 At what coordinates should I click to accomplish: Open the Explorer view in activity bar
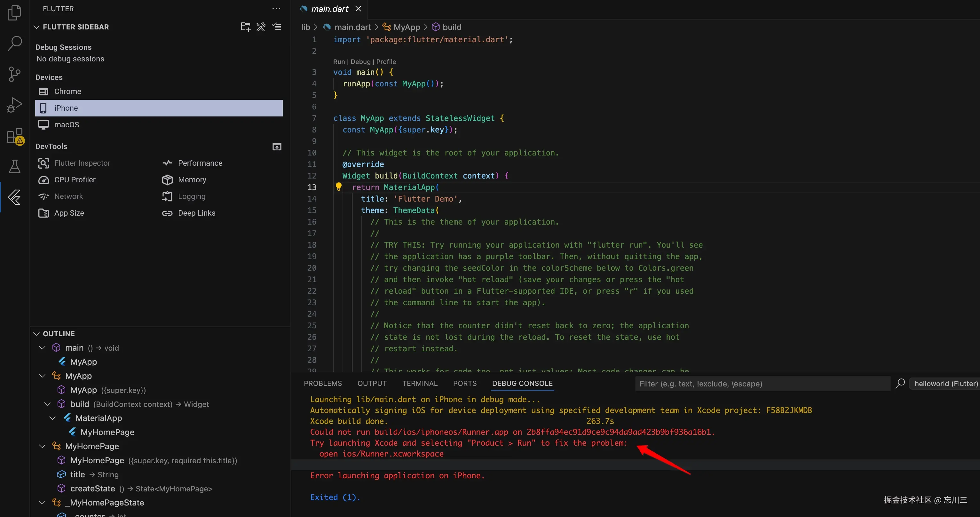pos(14,13)
